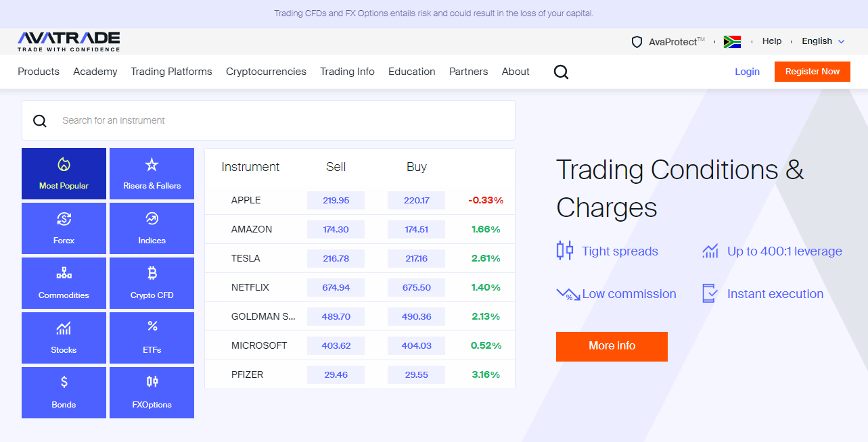Select the PFIZER instrument name
Viewport: 868px width, 442px height.
pyautogui.click(x=248, y=374)
